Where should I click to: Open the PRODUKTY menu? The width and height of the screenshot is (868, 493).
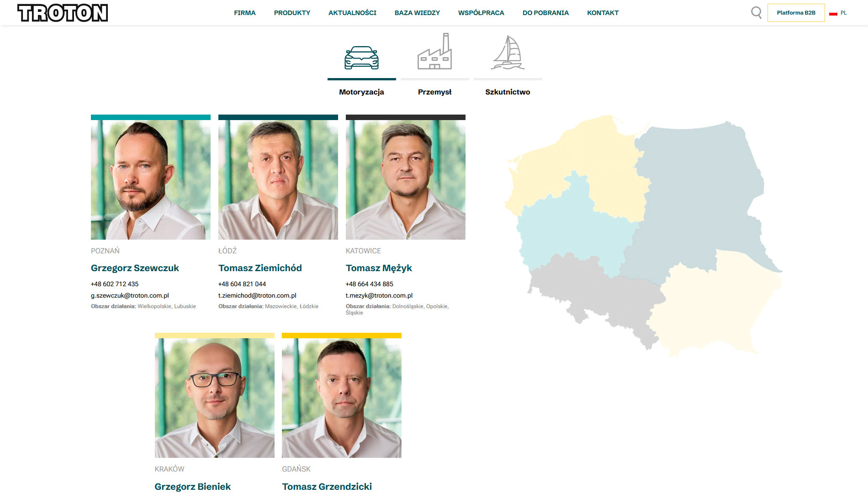292,13
